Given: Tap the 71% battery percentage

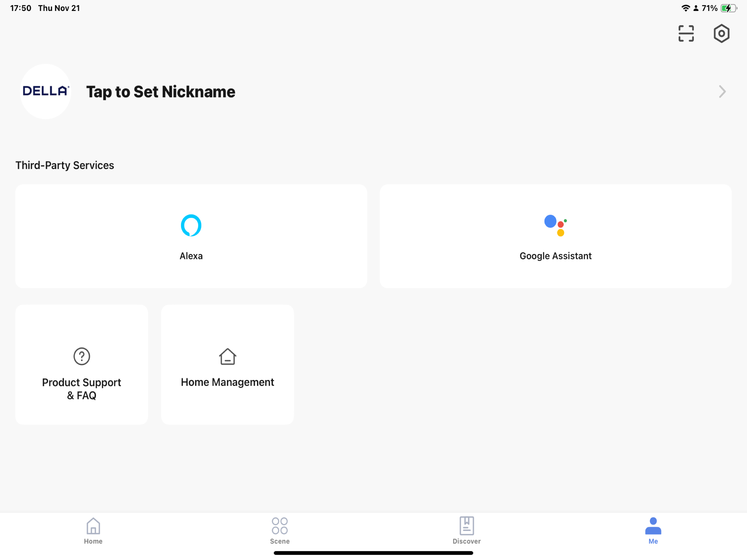Looking at the screenshot, I should [x=710, y=8].
